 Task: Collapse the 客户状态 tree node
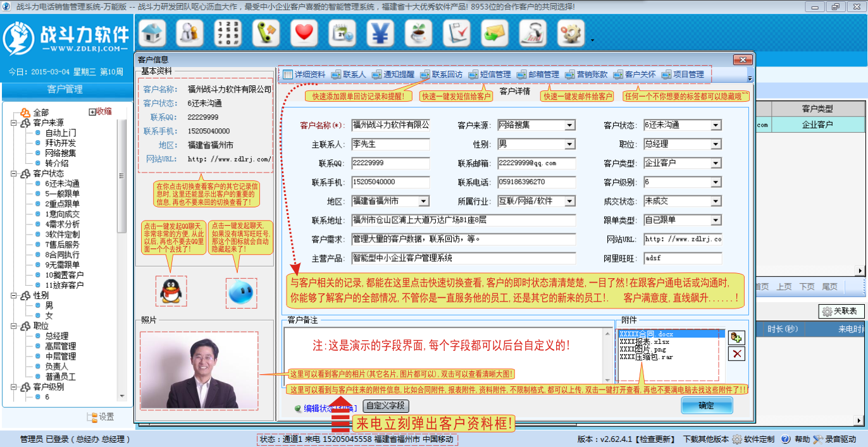point(14,173)
